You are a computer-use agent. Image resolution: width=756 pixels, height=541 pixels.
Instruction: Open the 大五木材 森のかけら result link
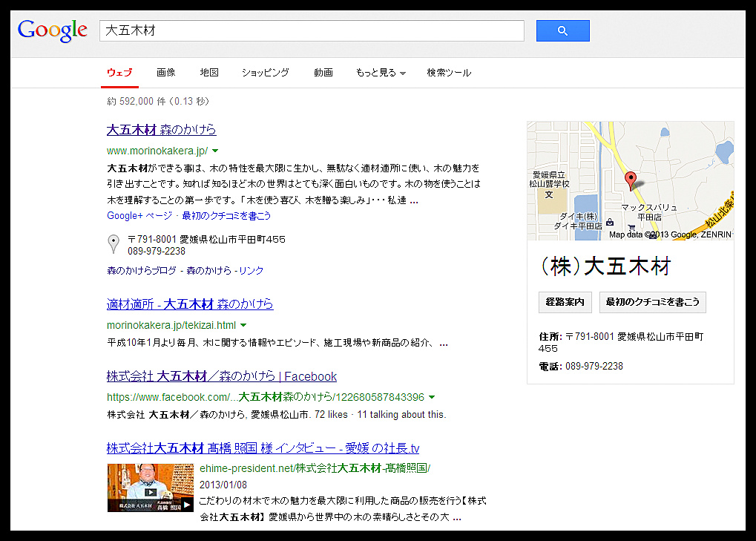pos(162,130)
